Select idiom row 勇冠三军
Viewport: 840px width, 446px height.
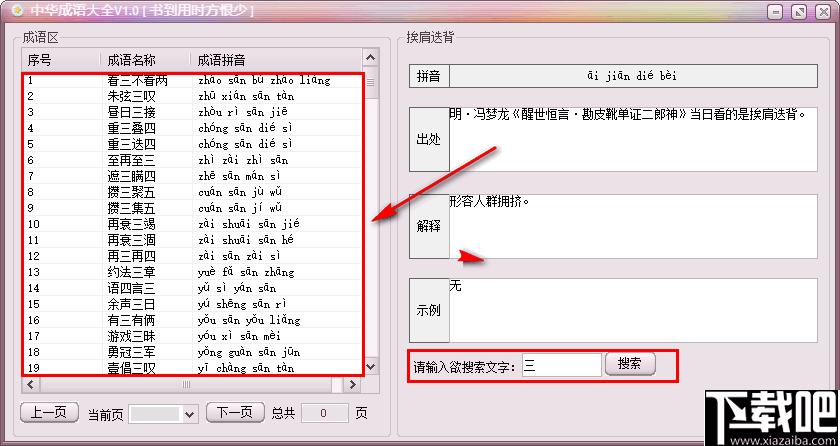192,352
